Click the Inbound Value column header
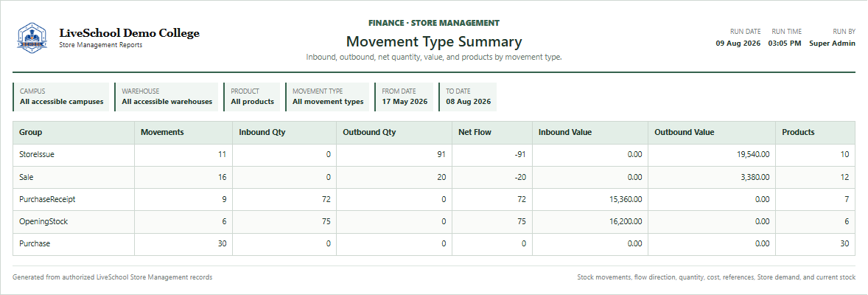The height and width of the screenshot is (295, 868). coord(590,133)
